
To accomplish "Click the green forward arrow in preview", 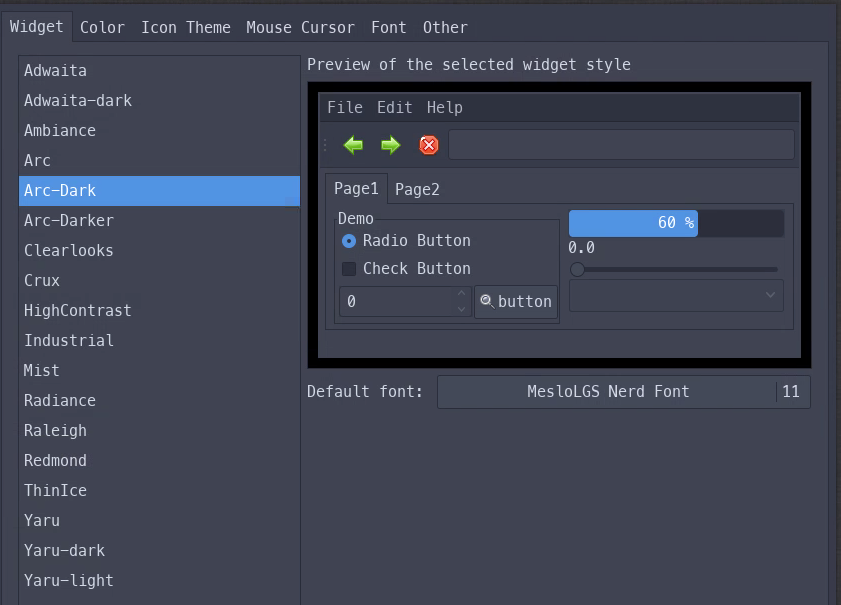I will click(390, 145).
